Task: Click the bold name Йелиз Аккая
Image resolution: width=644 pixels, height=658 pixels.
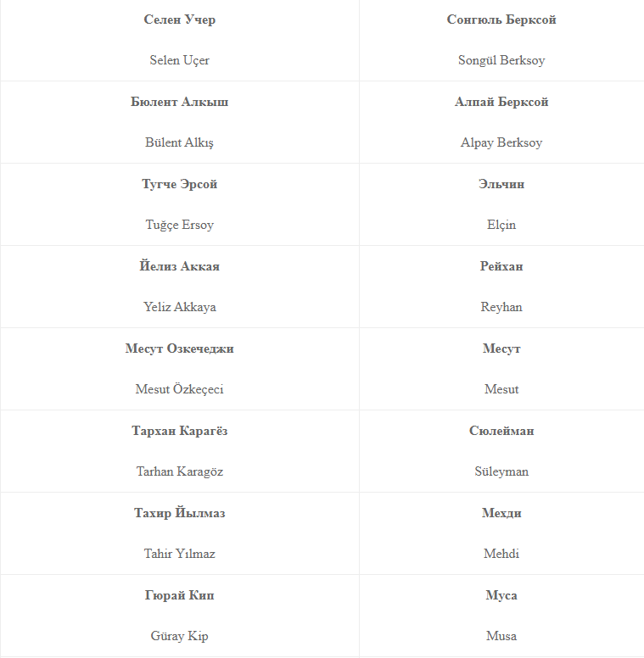Action: point(179,266)
